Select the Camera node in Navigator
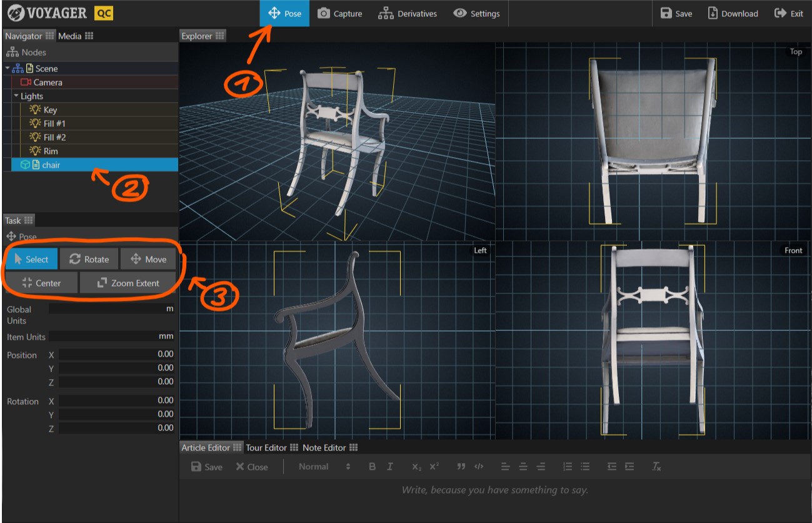This screenshot has height=523, width=812. click(48, 83)
